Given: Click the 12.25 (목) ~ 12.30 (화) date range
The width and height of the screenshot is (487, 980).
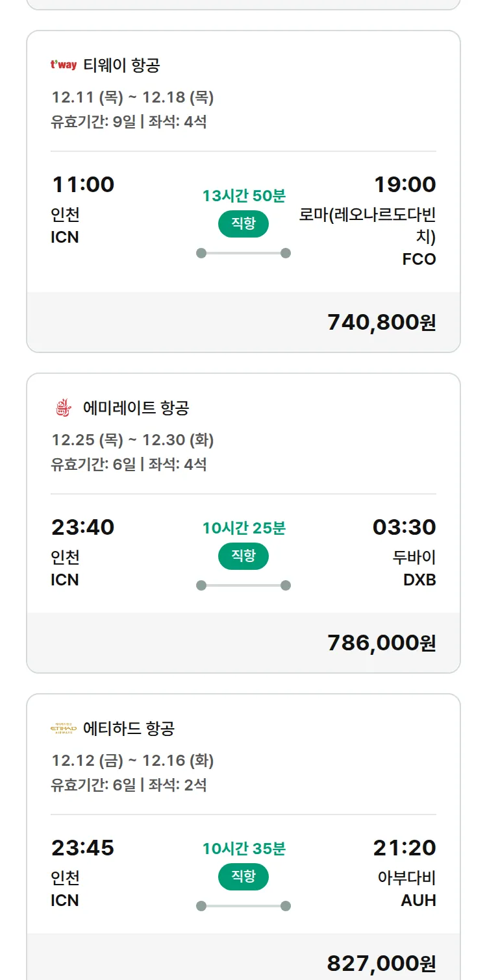Looking at the screenshot, I should coord(132,440).
